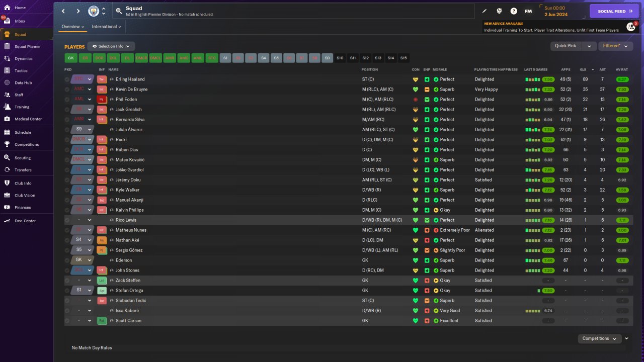Image resolution: width=644 pixels, height=362 pixels.
Task: Open the Home section icon
Action: pos(7,8)
